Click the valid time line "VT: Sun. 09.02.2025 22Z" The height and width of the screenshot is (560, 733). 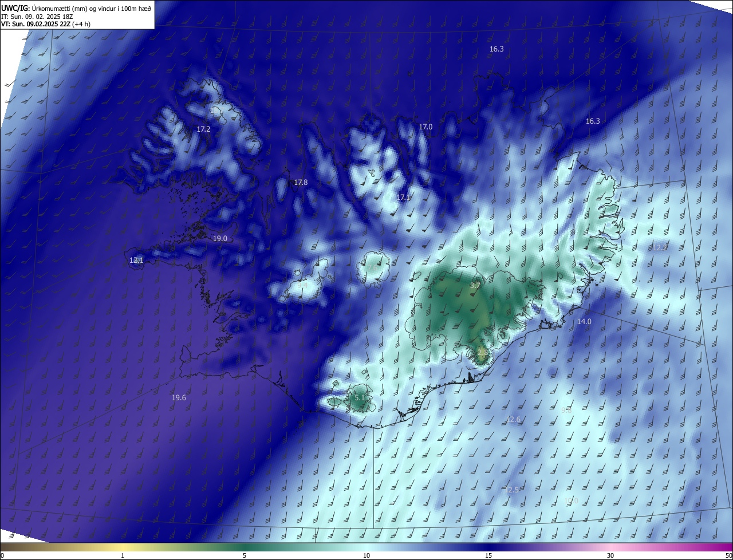[35, 24]
